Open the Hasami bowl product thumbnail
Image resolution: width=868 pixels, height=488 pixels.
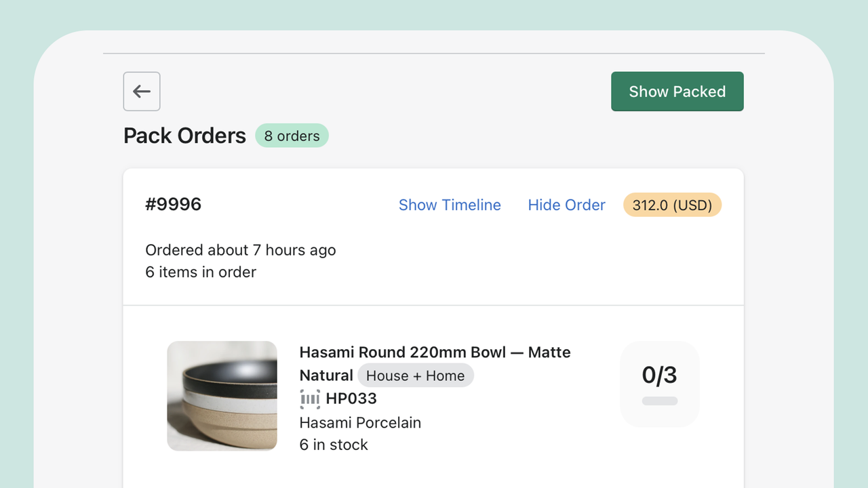(222, 396)
